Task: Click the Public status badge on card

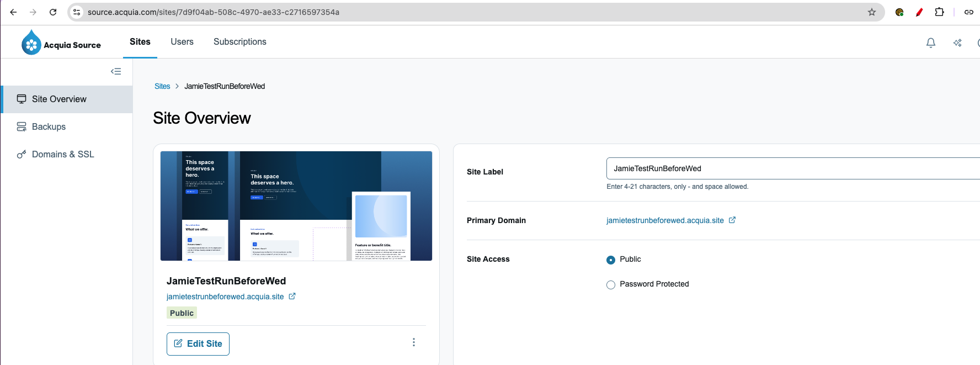Action: [182, 313]
